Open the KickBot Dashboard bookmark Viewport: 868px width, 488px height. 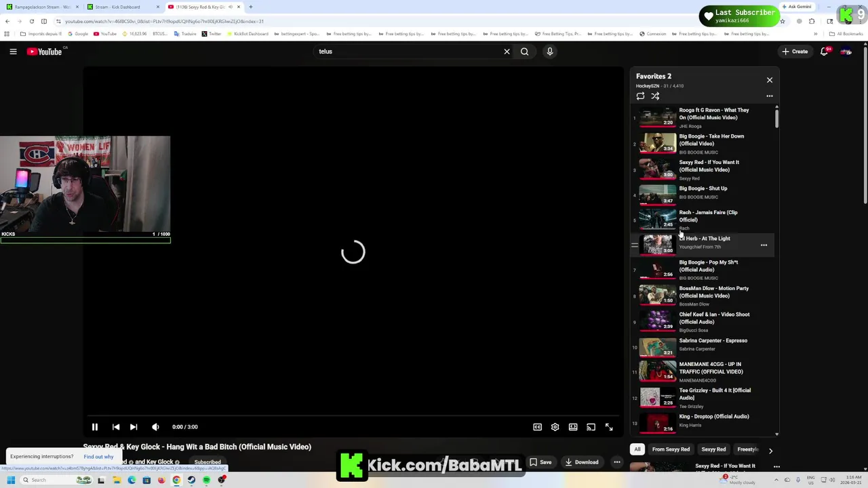[x=248, y=34]
